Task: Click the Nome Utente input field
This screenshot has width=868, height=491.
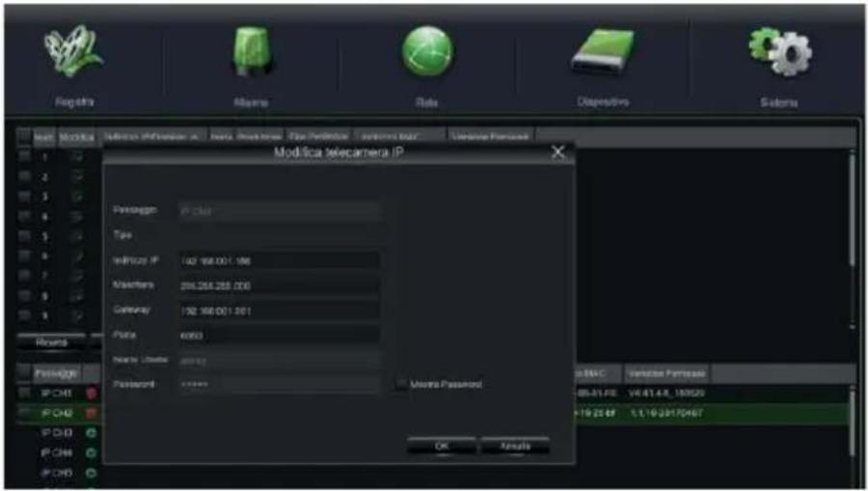Action: pyautogui.click(x=279, y=361)
